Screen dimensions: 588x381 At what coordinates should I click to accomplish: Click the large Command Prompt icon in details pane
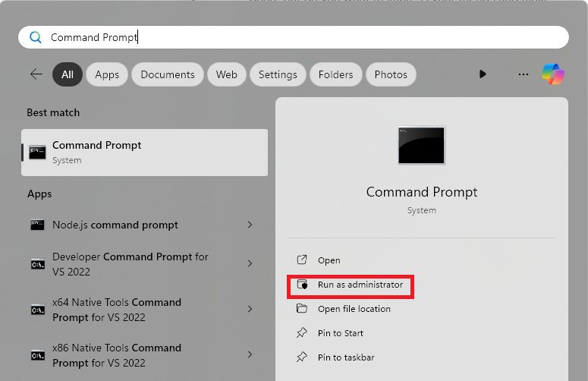tap(421, 146)
